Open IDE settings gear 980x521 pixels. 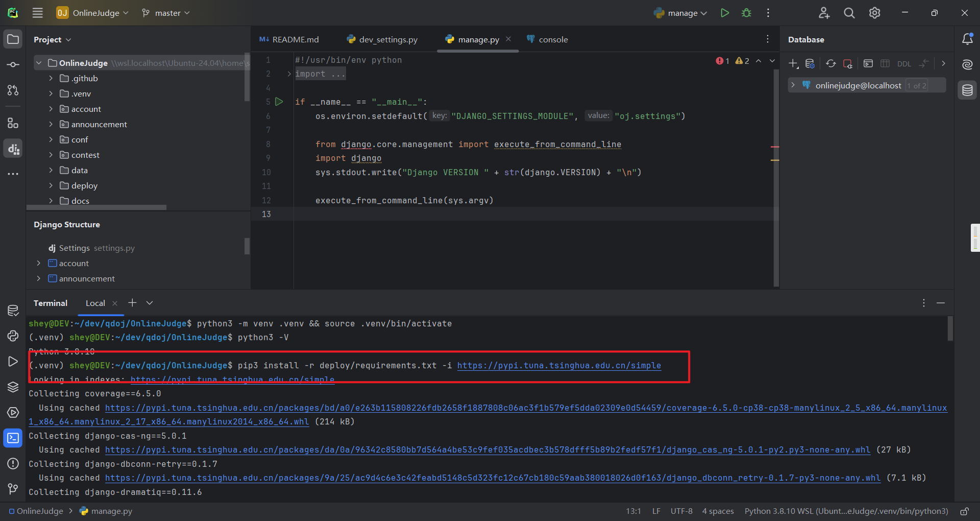click(875, 13)
